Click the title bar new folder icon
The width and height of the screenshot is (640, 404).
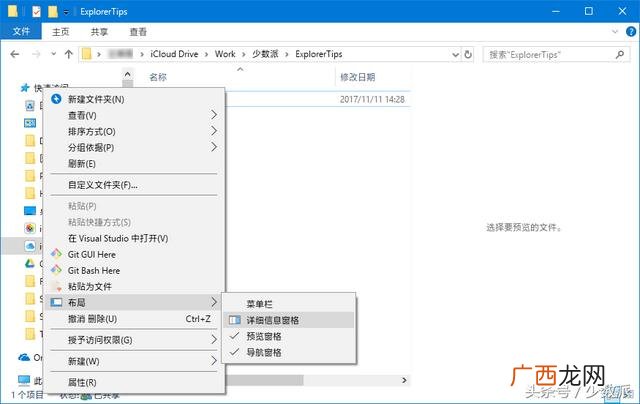coord(53,11)
